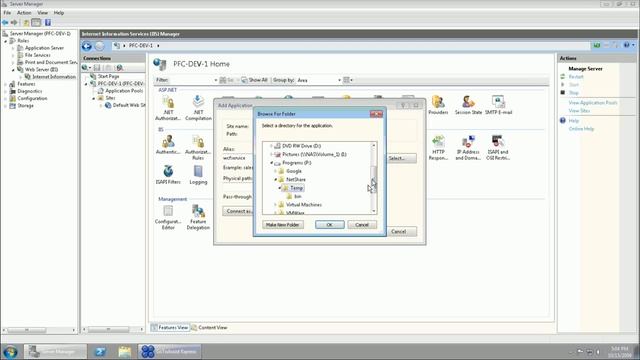Viewport: 640px width, 360px height.
Task: Switch to the Features View tab
Action: click(x=170, y=327)
